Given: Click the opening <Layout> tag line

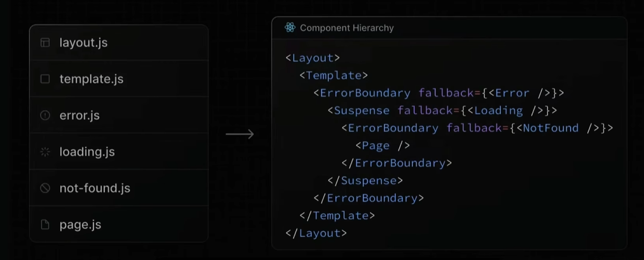Looking at the screenshot, I should pos(313,58).
